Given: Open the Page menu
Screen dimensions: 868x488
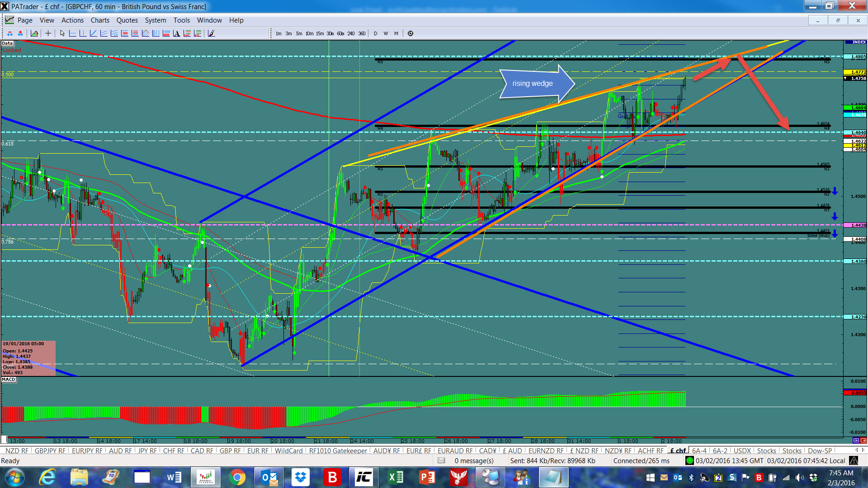Looking at the screenshot, I should tap(25, 20).
